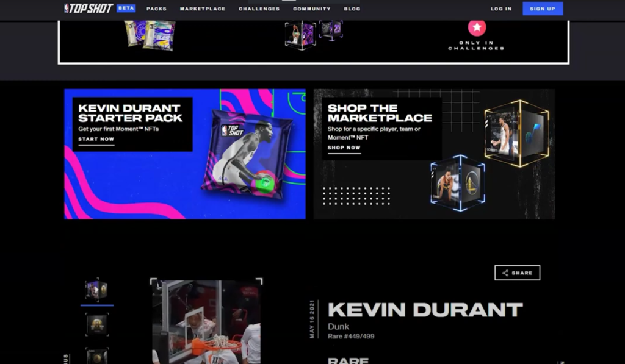Click the blue Sign Up button

pyautogui.click(x=543, y=9)
